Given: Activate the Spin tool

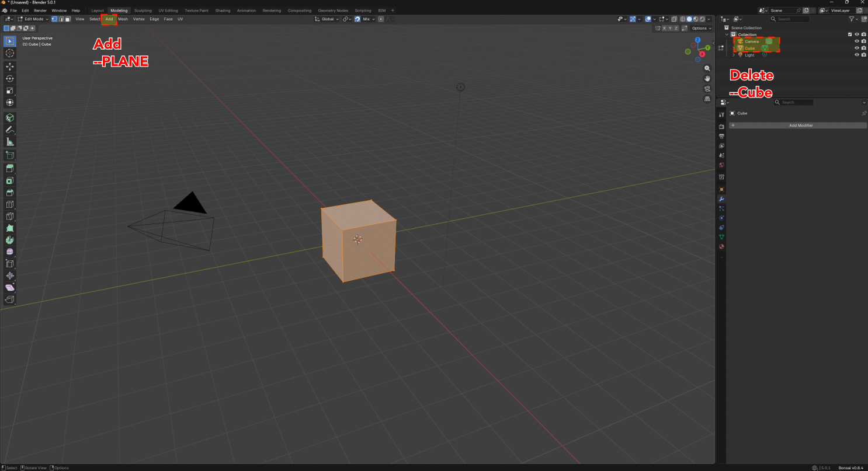Looking at the screenshot, I should (10, 240).
